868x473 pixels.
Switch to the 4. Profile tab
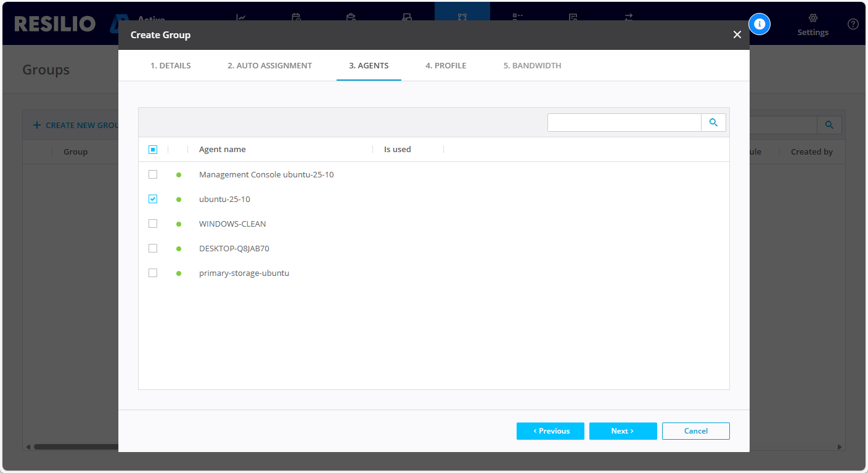[x=446, y=66]
